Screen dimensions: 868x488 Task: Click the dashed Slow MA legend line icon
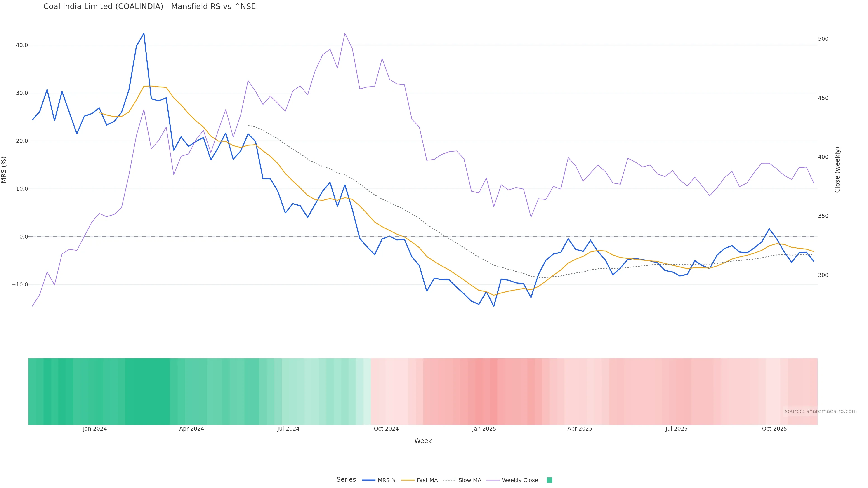click(x=449, y=480)
